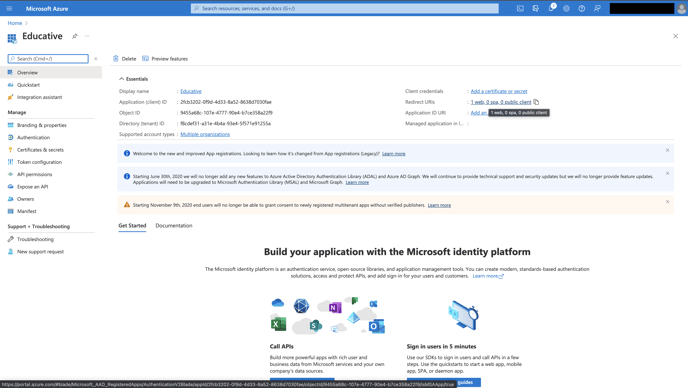Image resolution: width=688 pixels, height=388 pixels.
Task: Switch to the Get Started tab
Action: click(x=132, y=226)
